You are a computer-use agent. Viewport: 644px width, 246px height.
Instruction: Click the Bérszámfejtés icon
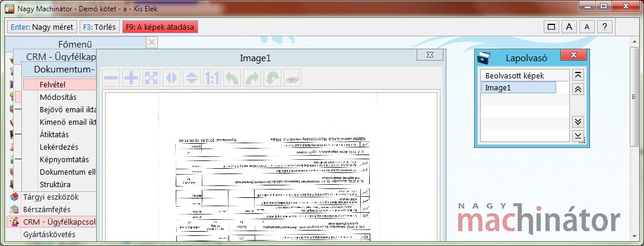pos(14,209)
